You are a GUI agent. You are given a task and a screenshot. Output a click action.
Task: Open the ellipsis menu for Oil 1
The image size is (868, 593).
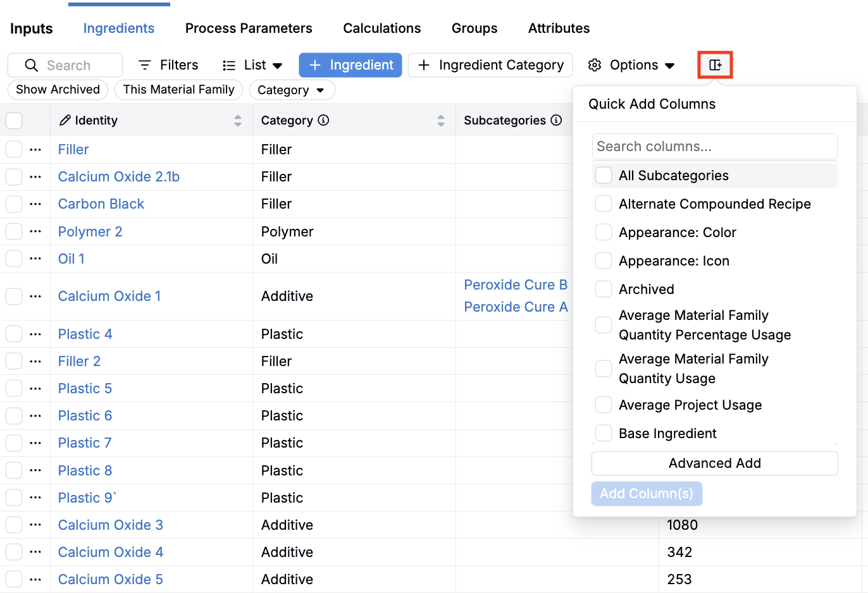point(35,259)
